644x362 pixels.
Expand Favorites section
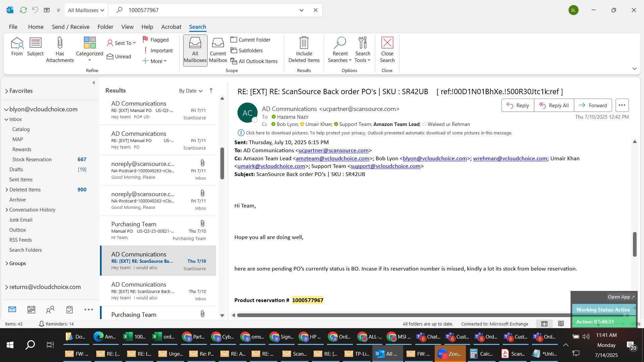coord(6,91)
